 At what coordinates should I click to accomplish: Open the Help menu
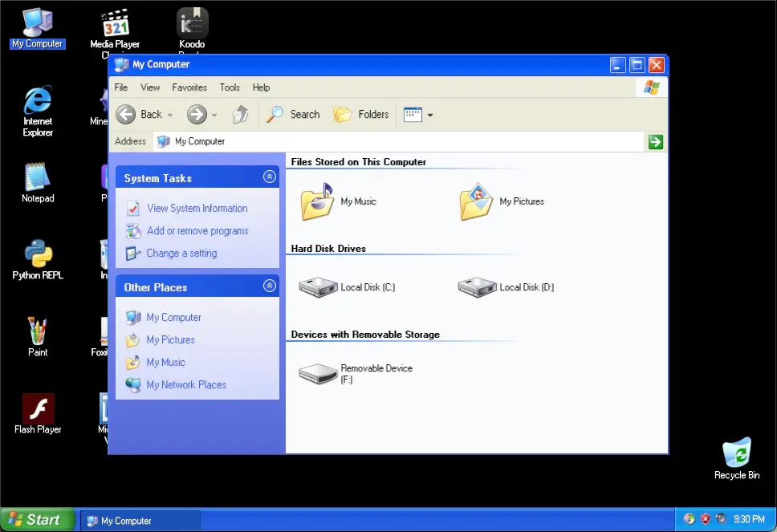[x=261, y=87]
